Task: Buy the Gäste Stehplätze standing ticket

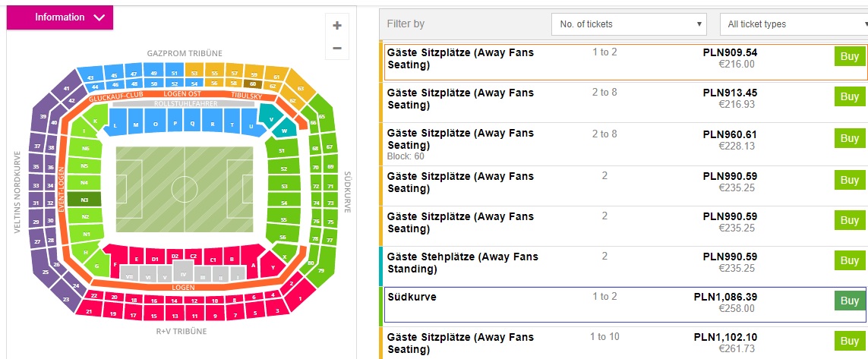Action: [849, 261]
